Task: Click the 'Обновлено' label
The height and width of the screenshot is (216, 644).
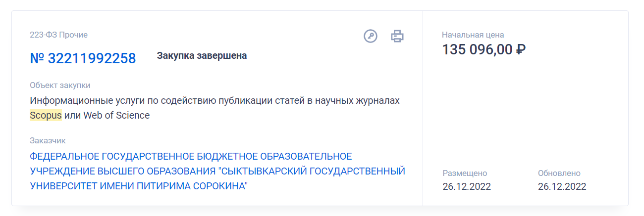Action: pyautogui.click(x=559, y=173)
